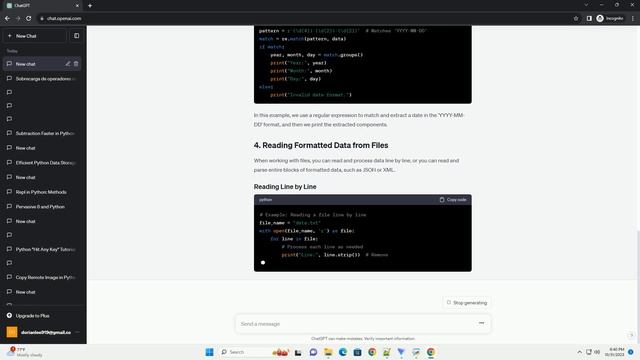The width and height of the screenshot is (640, 360).
Task: Open the Task View icon on taskbar
Action: (x=298, y=352)
